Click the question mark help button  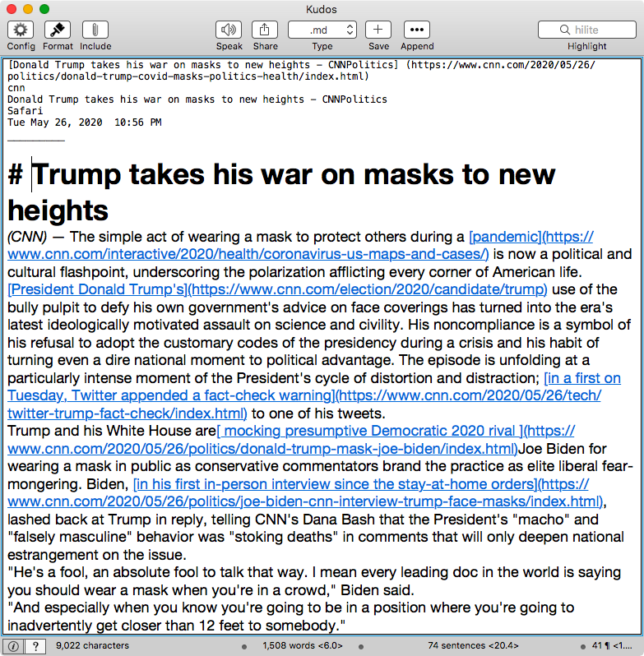pos(35,646)
